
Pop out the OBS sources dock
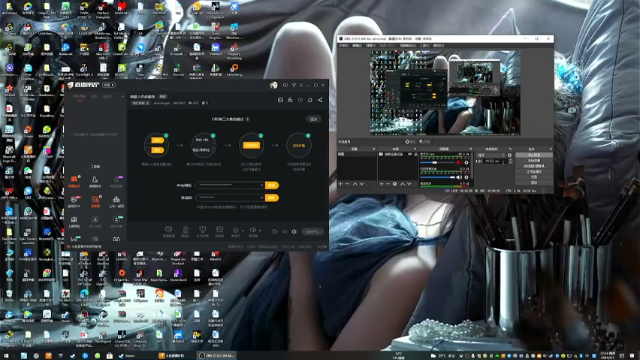[415, 149]
